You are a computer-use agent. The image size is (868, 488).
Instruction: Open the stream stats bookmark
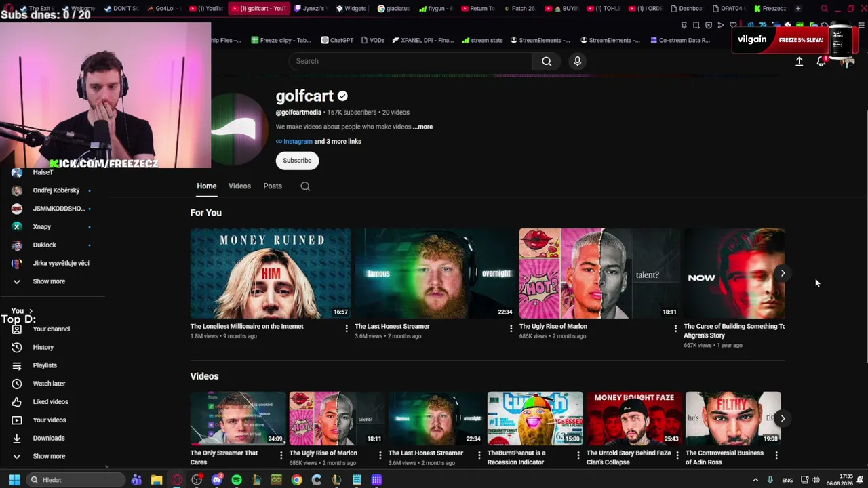[482, 40]
